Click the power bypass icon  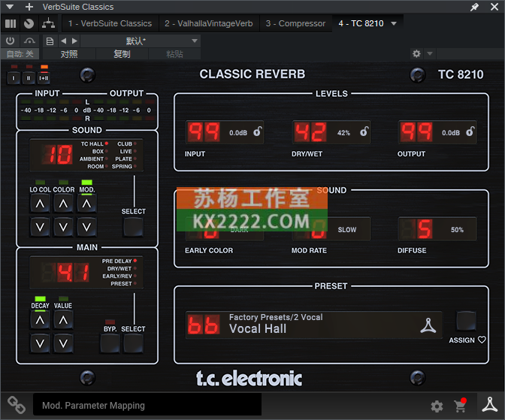pyautogui.click(x=11, y=41)
